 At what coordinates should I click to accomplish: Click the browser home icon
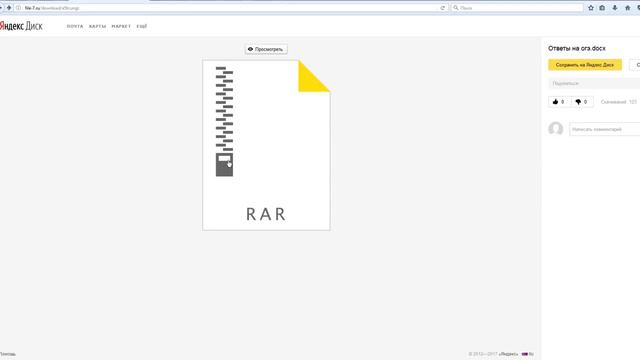(627, 8)
